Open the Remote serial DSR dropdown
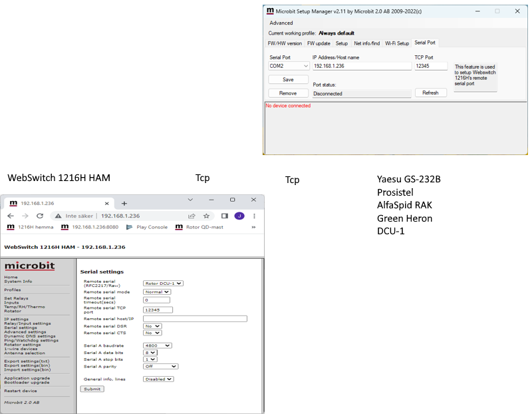The height and width of the screenshot is (414, 532). click(x=152, y=326)
